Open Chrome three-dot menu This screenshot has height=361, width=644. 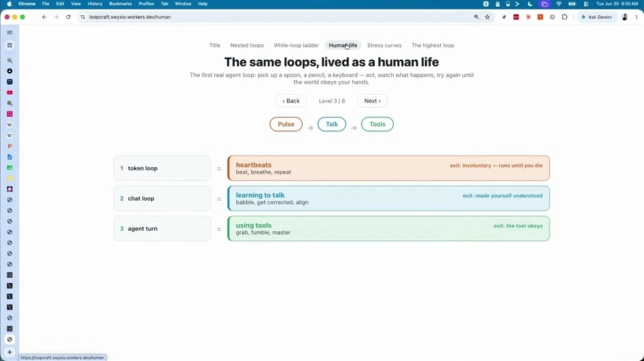(637, 17)
